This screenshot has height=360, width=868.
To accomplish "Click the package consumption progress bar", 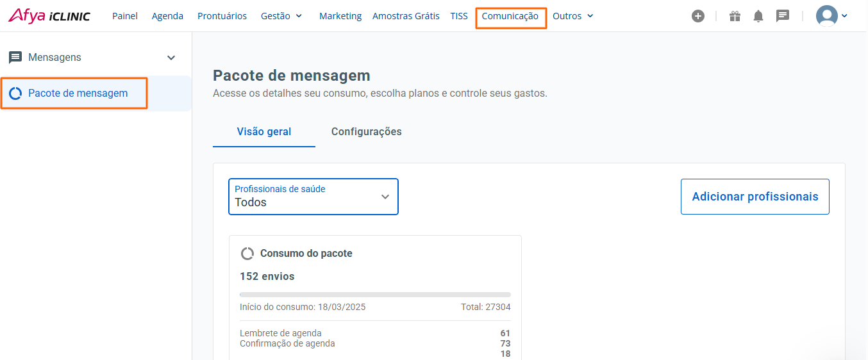I will click(375, 295).
